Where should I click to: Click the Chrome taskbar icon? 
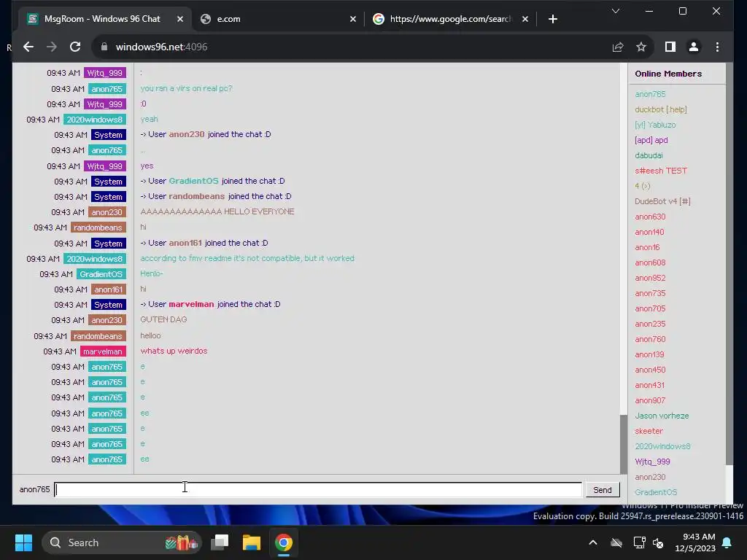coord(284,542)
